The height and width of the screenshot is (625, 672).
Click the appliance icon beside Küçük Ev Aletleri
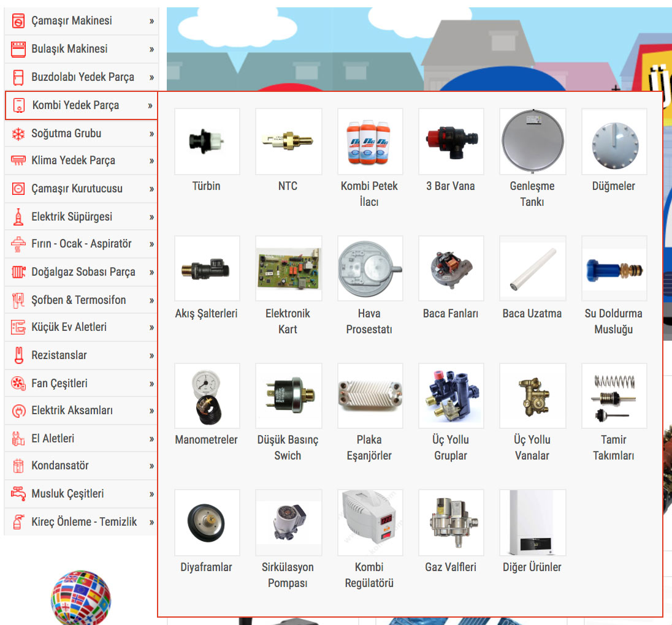coord(18,327)
